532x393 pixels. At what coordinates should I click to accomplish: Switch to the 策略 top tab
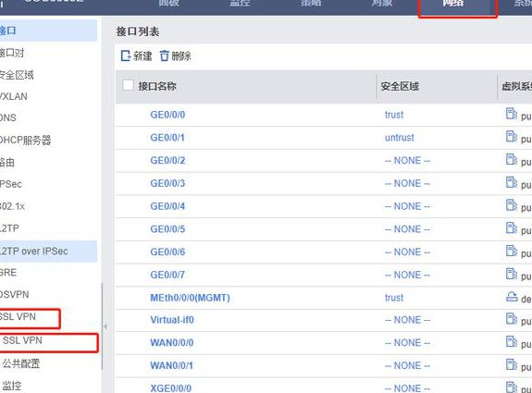tap(311, 3)
